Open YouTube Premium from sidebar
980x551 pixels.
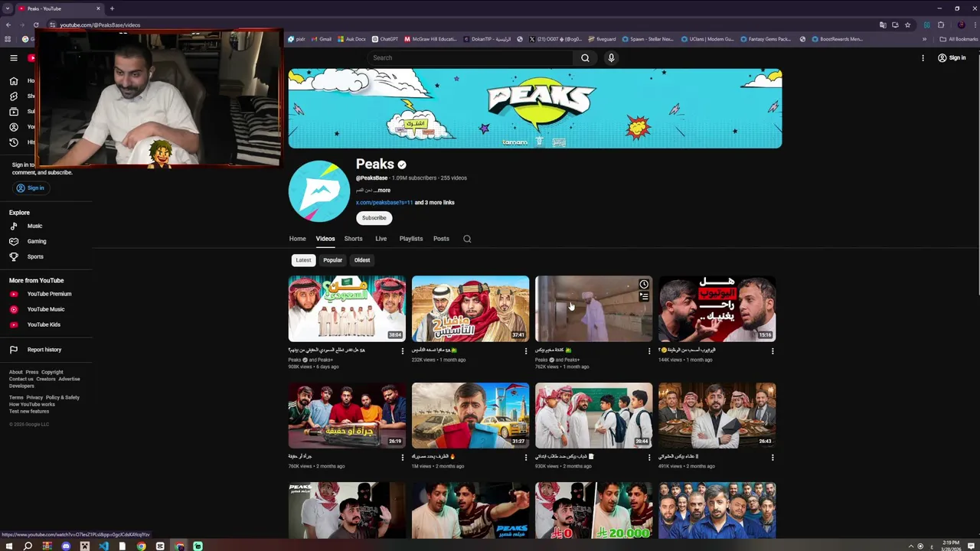tap(46, 294)
